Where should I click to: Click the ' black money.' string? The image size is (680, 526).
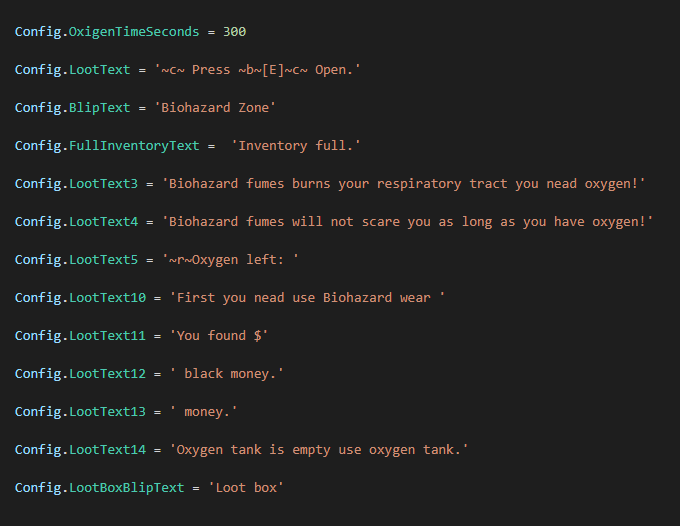pyautogui.click(x=227, y=374)
